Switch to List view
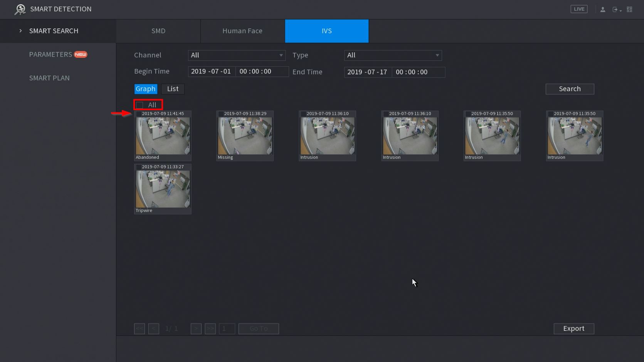The height and width of the screenshot is (362, 644). click(173, 89)
